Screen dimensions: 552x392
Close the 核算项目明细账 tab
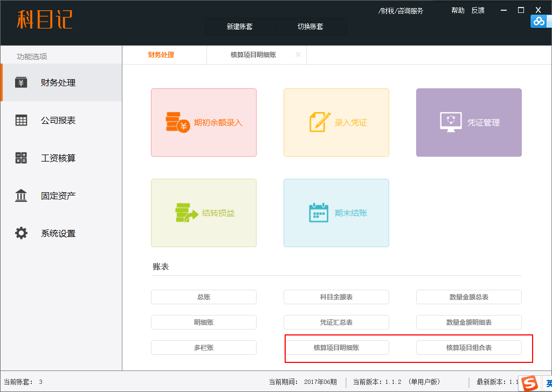click(x=298, y=54)
